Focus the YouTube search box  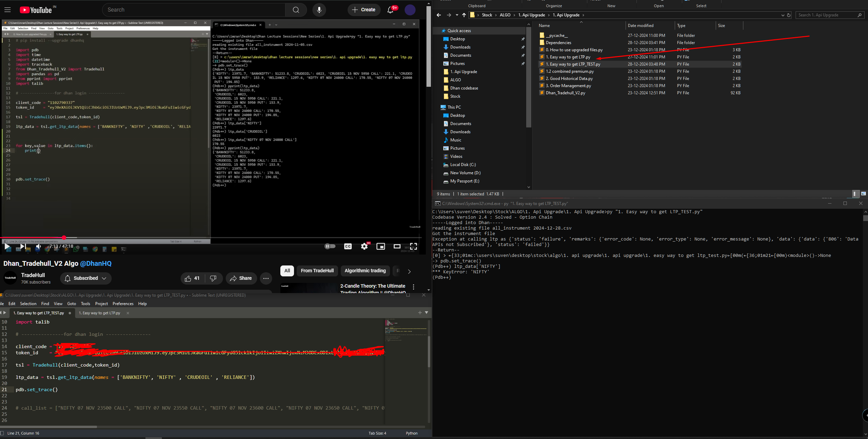click(x=194, y=10)
